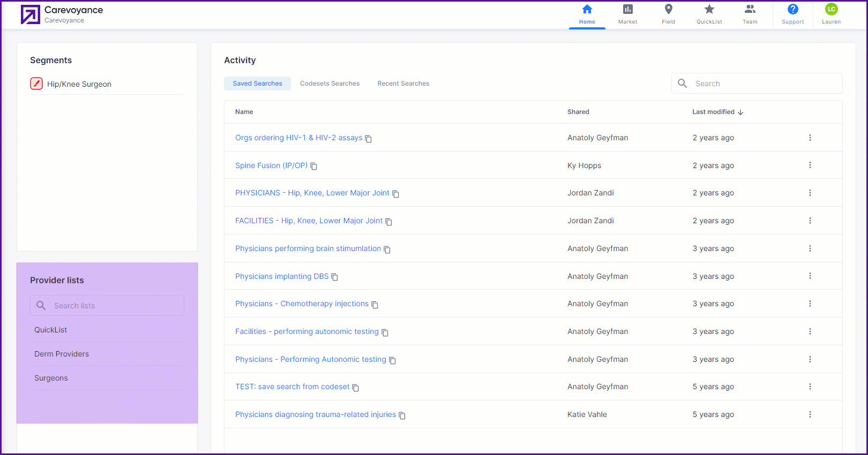This screenshot has width=868, height=455.
Task: Select the Saved Searches tab
Action: click(257, 84)
